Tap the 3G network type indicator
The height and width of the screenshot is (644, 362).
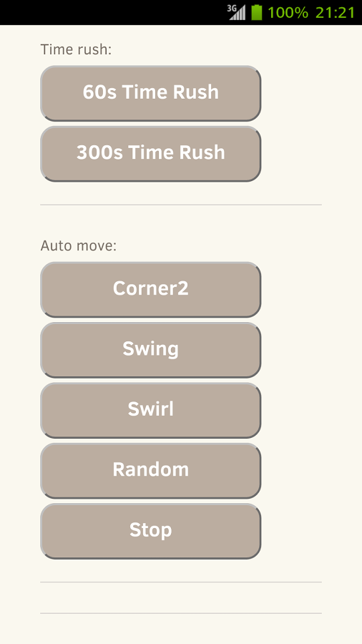pyautogui.click(x=232, y=8)
